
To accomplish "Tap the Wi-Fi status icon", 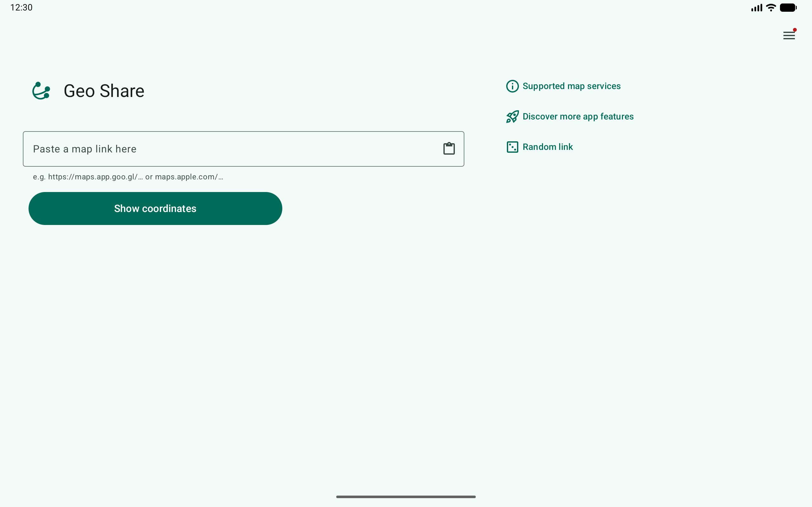I will 771,7.
